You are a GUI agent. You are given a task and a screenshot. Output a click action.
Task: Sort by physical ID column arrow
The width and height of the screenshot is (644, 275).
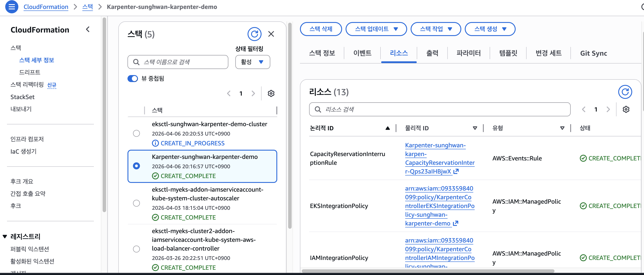(475, 128)
